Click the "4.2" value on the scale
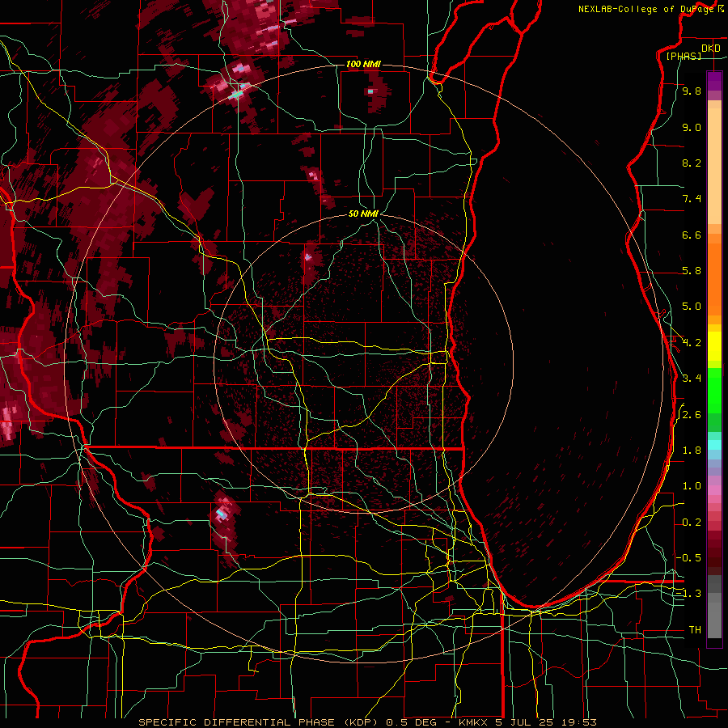Screen dimensions: 728x728 pos(692,343)
